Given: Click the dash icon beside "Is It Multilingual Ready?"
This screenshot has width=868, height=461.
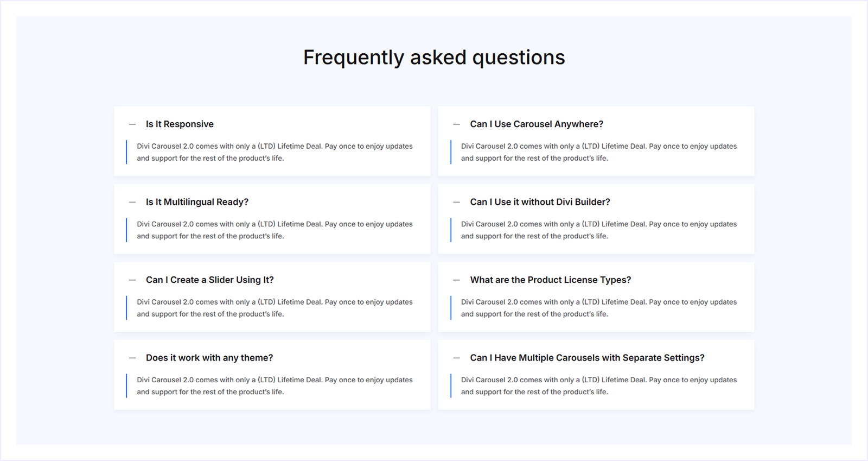Looking at the screenshot, I should coord(131,202).
